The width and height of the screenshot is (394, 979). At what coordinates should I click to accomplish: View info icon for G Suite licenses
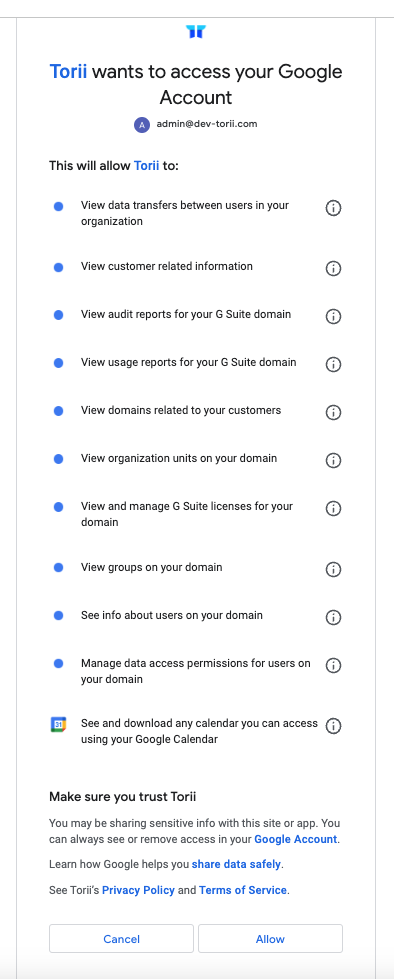[333, 509]
